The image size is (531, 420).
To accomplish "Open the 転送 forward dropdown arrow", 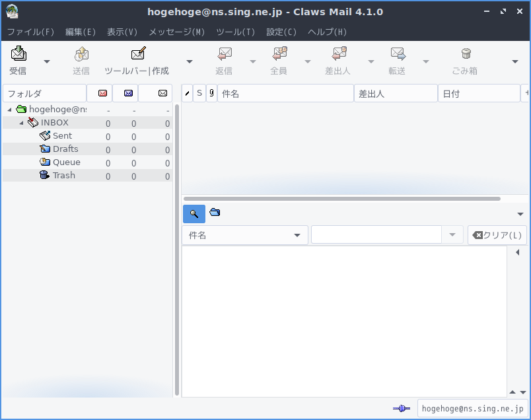I will (426, 61).
